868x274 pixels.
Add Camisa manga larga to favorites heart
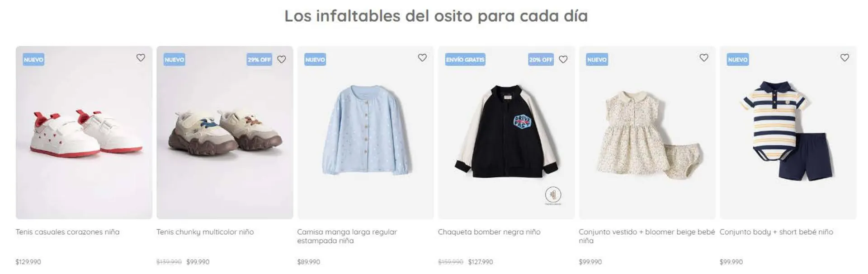click(x=422, y=58)
